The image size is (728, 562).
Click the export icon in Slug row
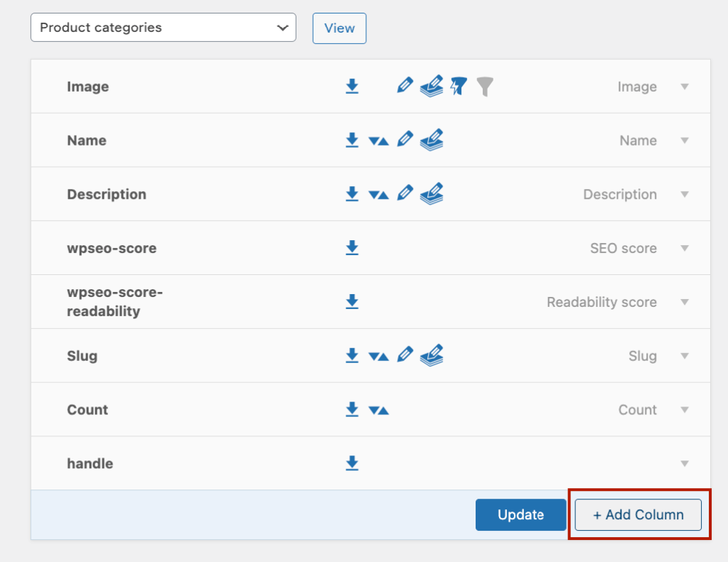coord(352,355)
